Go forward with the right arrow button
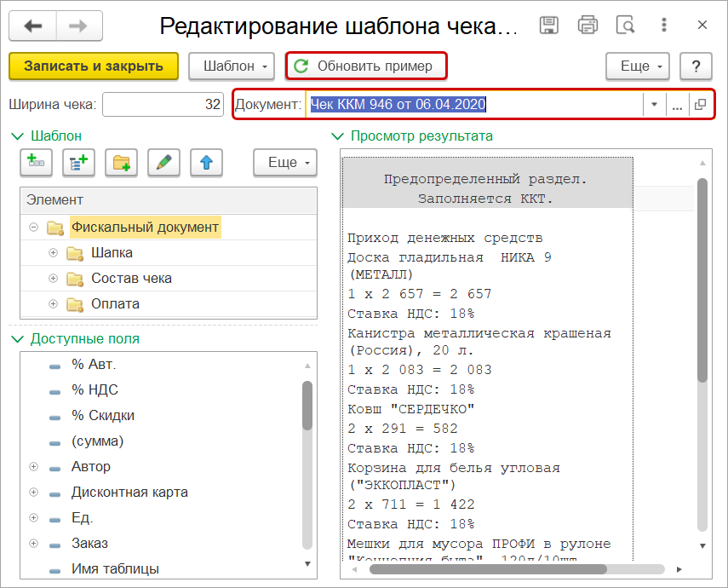 [79, 26]
